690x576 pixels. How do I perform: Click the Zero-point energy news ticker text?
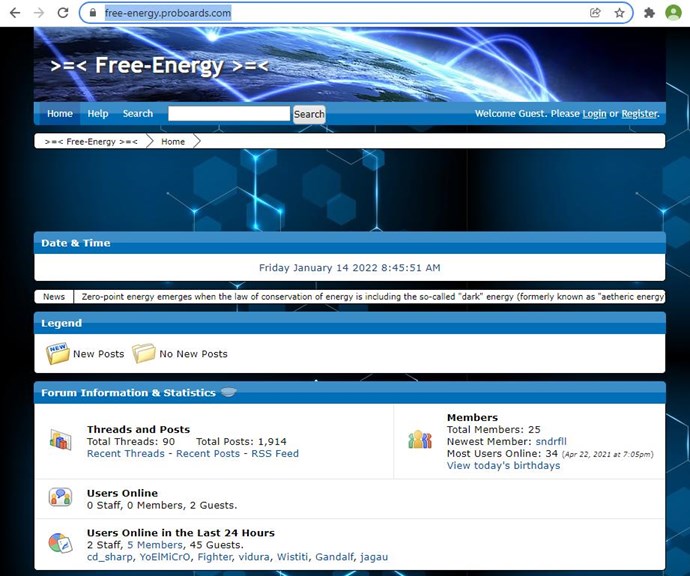372,297
